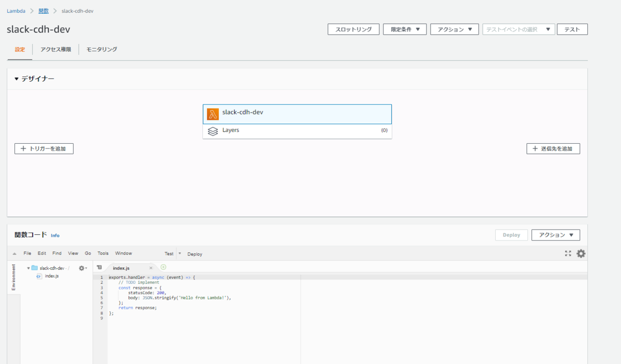
Task: Click the JSON.stringify code line
Action: tap(179, 298)
